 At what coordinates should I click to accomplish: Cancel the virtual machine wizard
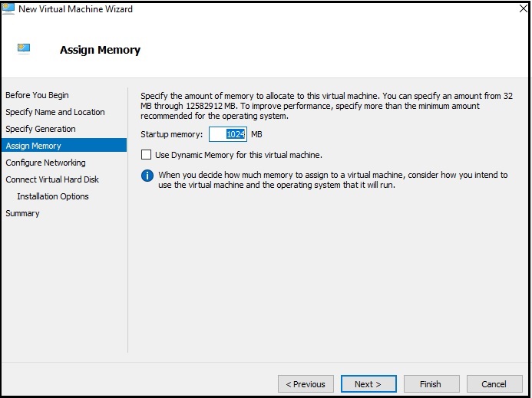(x=494, y=384)
